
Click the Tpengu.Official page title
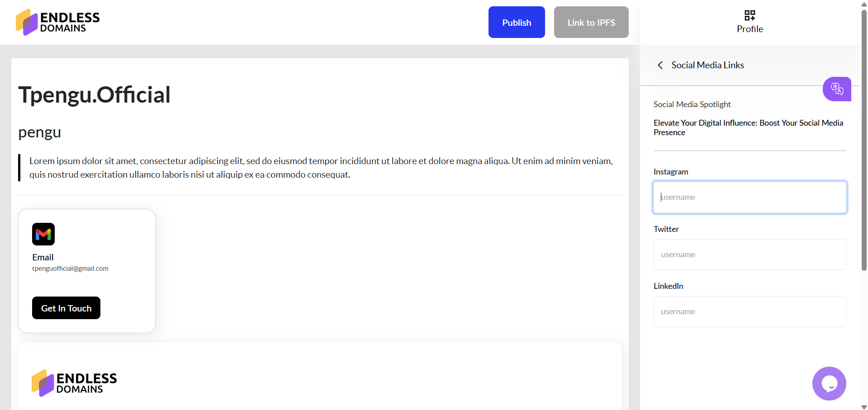(x=94, y=95)
